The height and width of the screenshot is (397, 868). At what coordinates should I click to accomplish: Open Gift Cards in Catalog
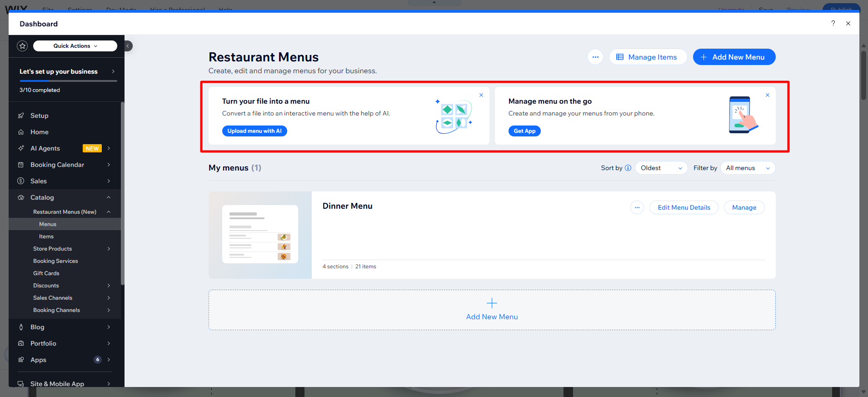point(65,273)
